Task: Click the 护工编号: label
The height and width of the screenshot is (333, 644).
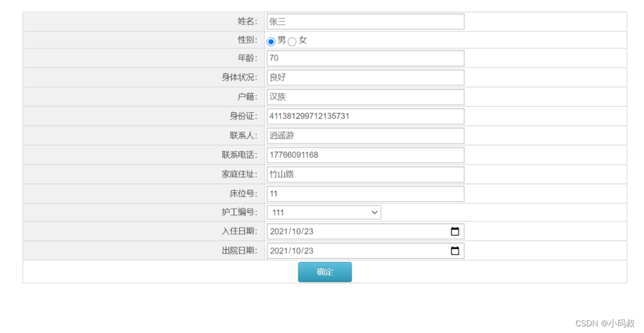Action: pos(240,212)
